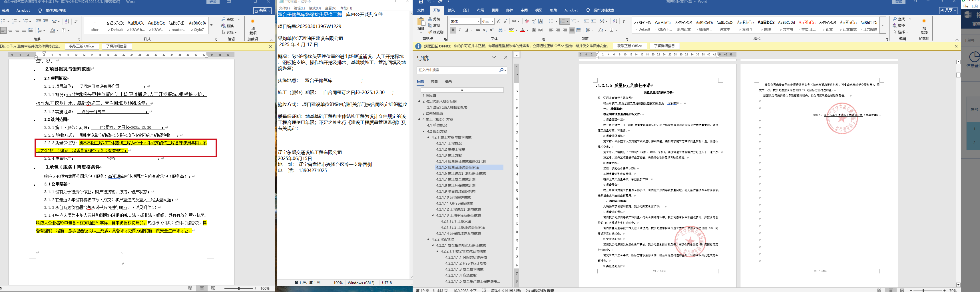Open the enclosed character (字) tool

[x=541, y=30]
